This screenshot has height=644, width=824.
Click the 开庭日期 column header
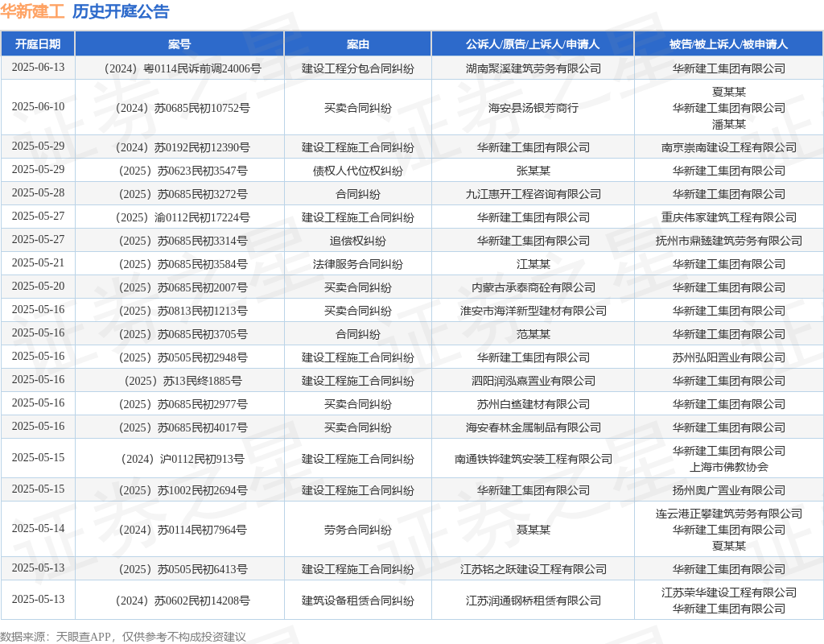tap(38, 44)
